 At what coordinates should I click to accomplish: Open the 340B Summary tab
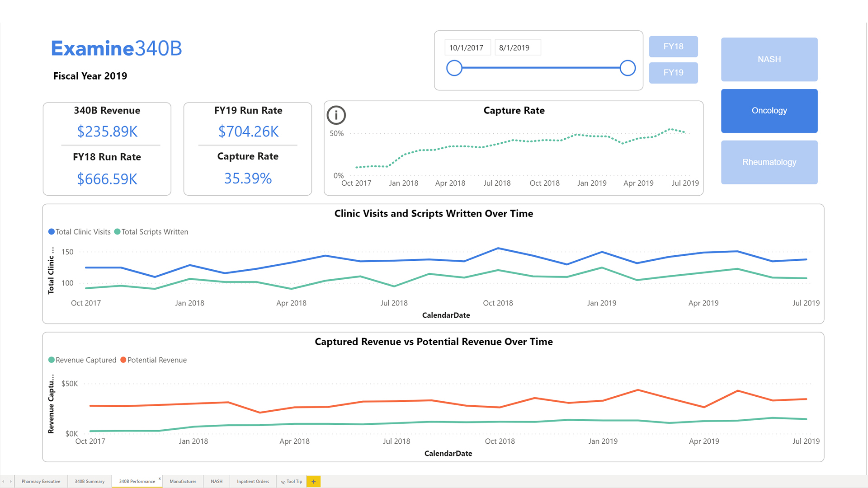coord(90,481)
